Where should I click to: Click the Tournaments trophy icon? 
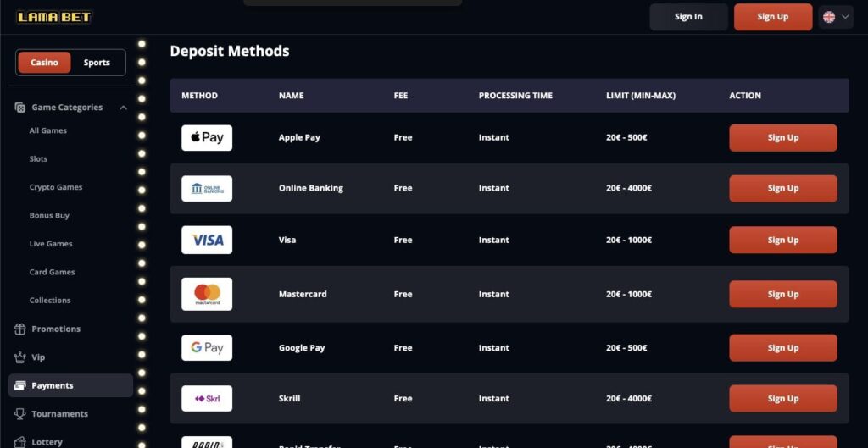tap(20, 414)
